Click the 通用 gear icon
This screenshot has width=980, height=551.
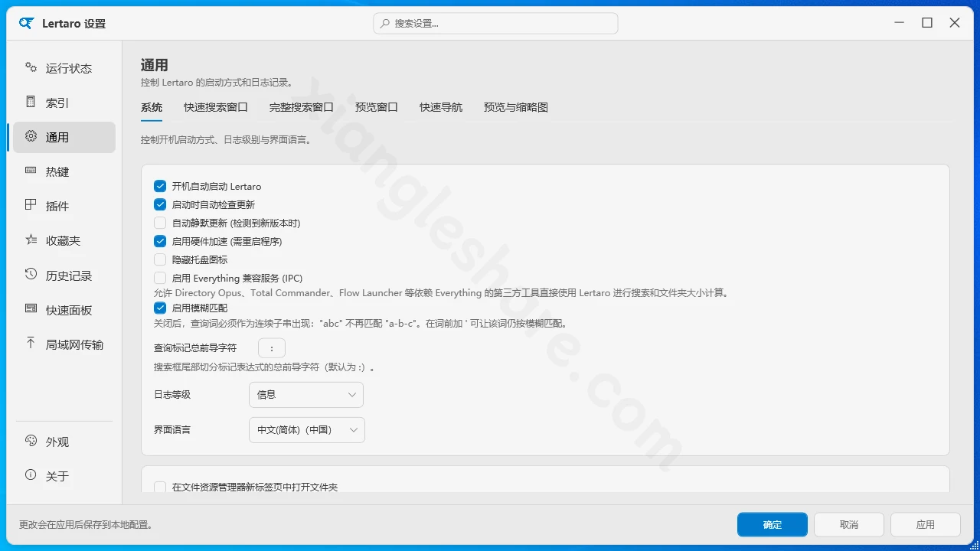click(x=31, y=136)
